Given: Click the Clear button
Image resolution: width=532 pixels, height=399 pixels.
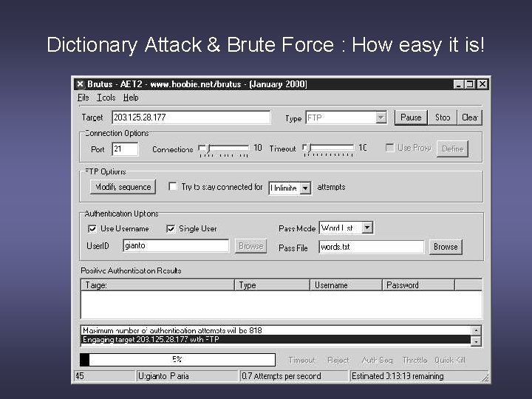Looking at the screenshot, I should pyautogui.click(x=470, y=117).
